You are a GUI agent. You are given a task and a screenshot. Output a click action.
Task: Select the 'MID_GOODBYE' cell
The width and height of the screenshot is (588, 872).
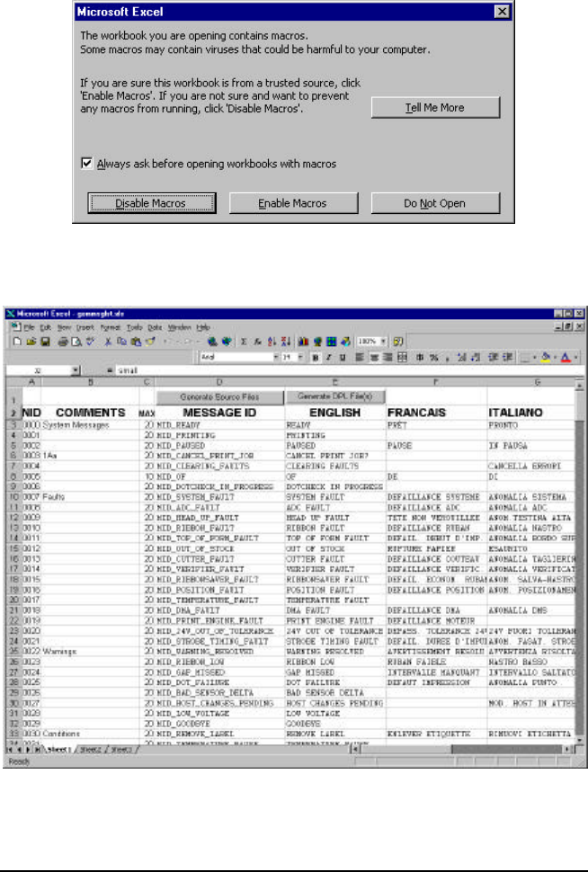coord(219,724)
